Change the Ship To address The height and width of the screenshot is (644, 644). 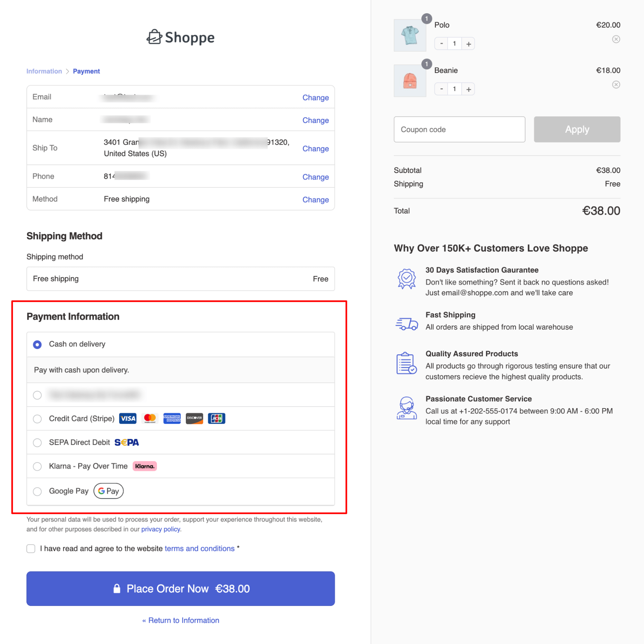point(315,149)
